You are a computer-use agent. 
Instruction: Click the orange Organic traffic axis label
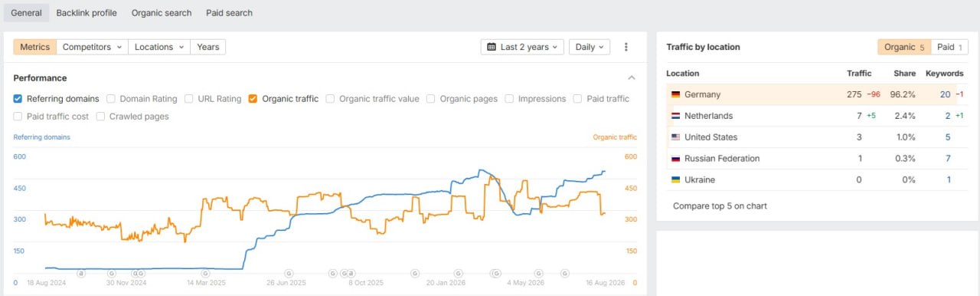(x=615, y=137)
